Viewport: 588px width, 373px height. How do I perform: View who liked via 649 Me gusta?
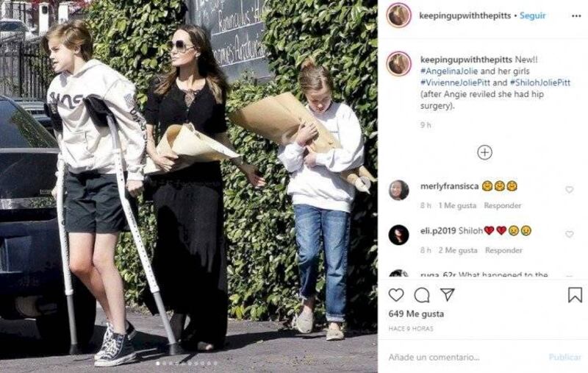(416, 313)
